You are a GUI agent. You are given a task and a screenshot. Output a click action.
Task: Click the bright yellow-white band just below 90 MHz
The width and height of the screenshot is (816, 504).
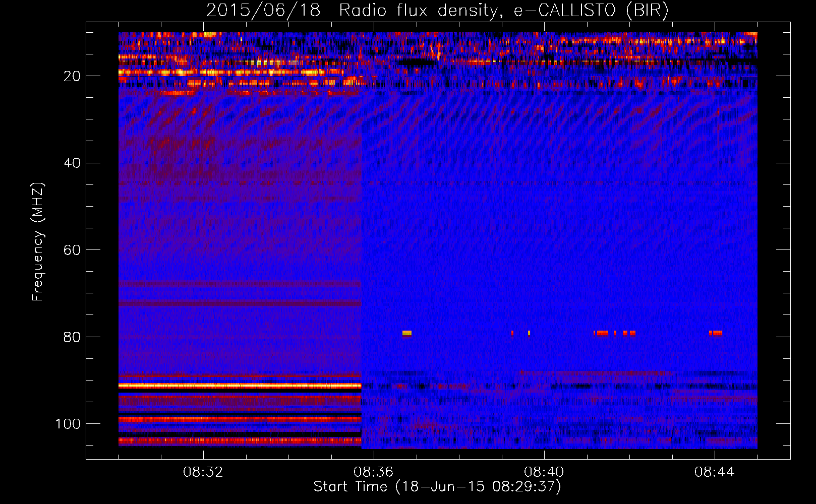[x=240, y=386]
